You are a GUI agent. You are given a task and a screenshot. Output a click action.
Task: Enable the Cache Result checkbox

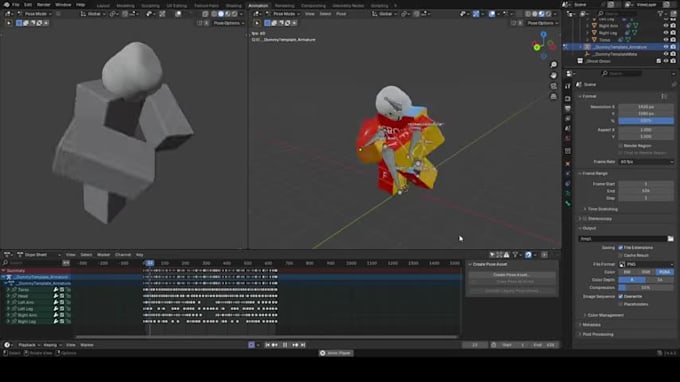(x=621, y=255)
